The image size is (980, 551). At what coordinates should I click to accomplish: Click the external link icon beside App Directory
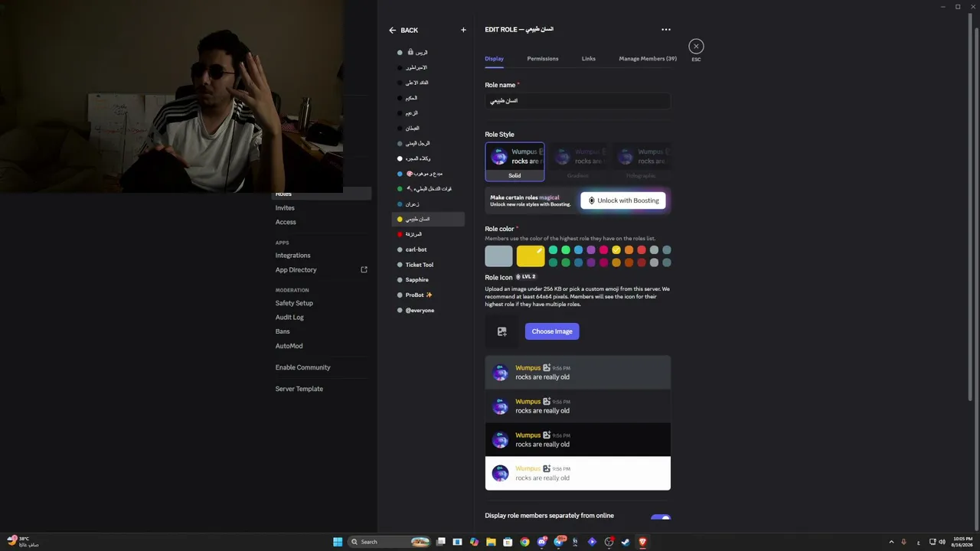pyautogui.click(x=364, y=269)
